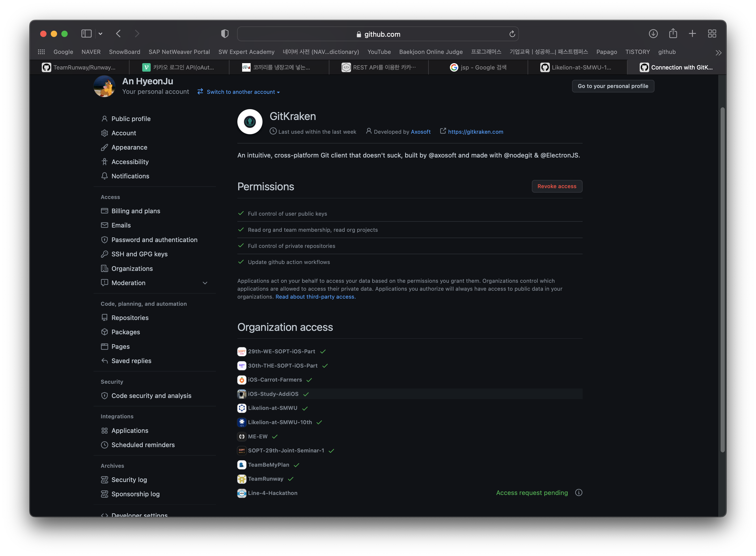Switch to the TeamRunway/Runway tab
Image resolution: width=756 pixels, height=556 pixels.
pos(80,67)
